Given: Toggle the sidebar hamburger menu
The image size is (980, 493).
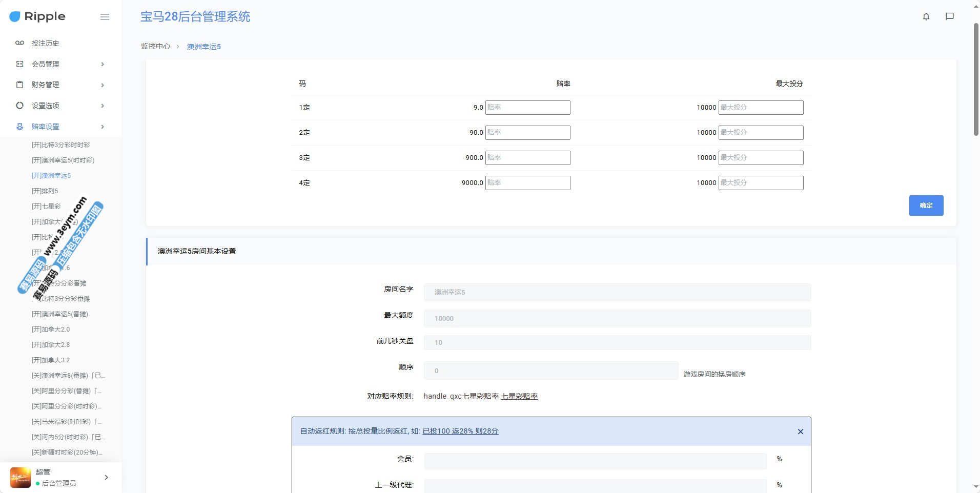Looking at the screenshot, I should [105, 17].
